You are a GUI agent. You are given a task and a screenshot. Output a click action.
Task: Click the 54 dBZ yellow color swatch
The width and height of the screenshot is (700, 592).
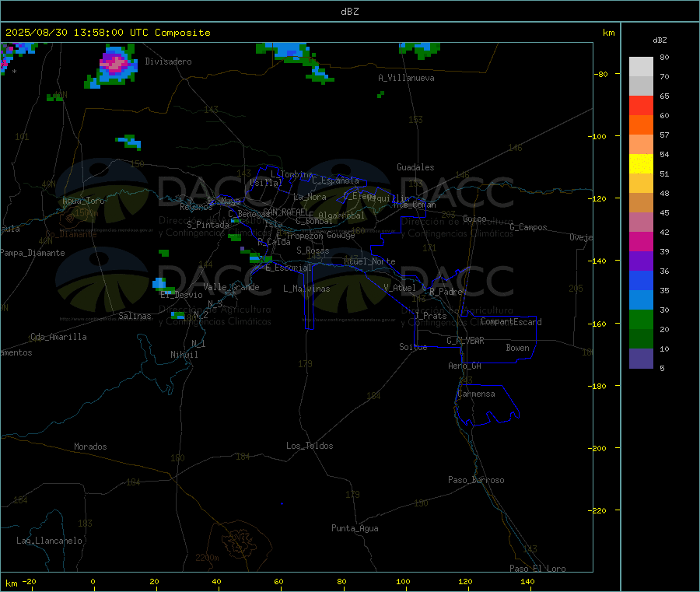pyautogui.click(x=641, y=163)
